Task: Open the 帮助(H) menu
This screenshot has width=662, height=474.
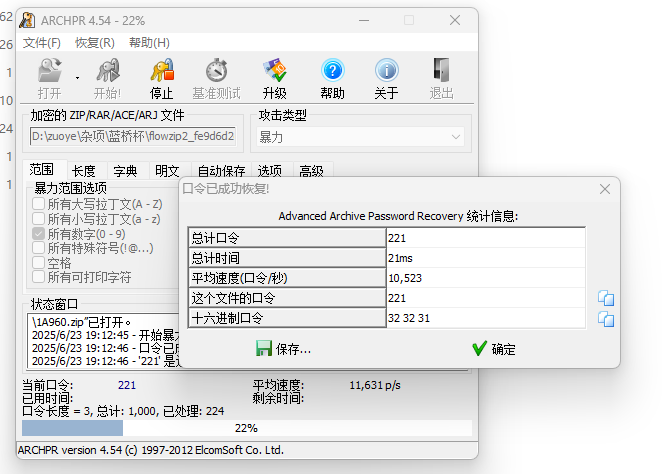Action: [149, 43]
